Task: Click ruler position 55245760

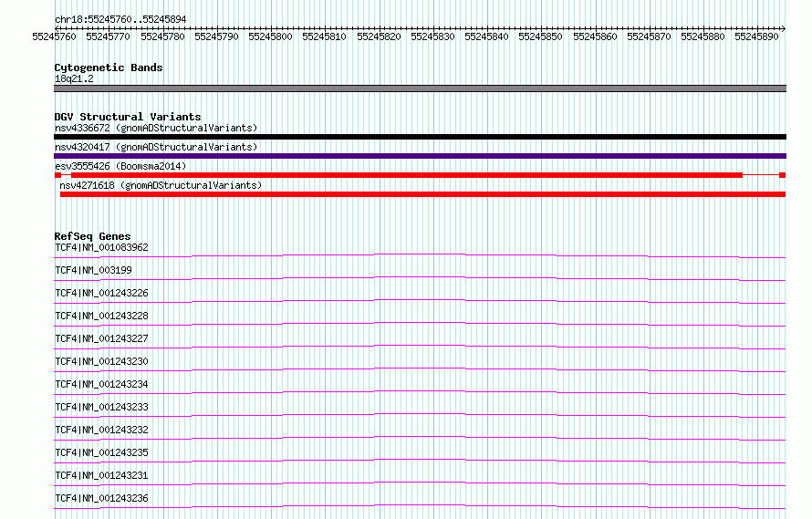Action: (54, 36)
